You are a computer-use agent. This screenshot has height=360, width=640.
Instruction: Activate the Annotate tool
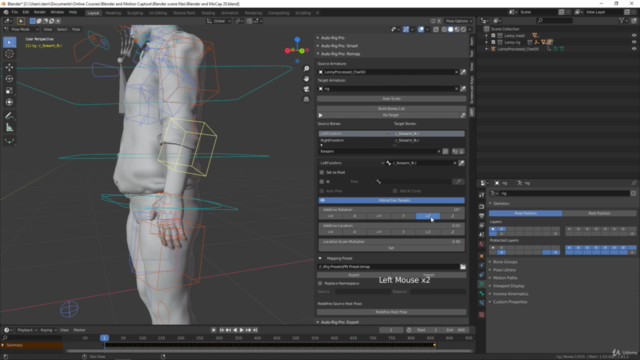pyautogui.click(x=9, y=116)
